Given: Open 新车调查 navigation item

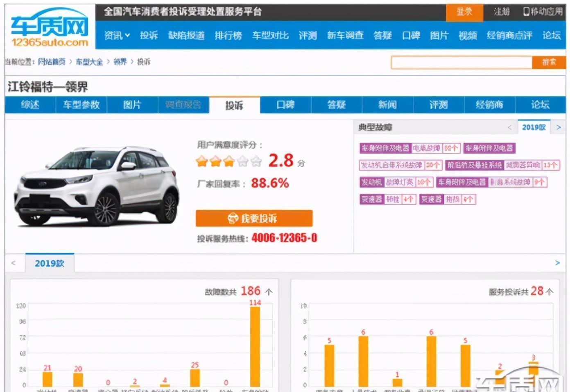Looking at the screenshot, I should (345, 36).
